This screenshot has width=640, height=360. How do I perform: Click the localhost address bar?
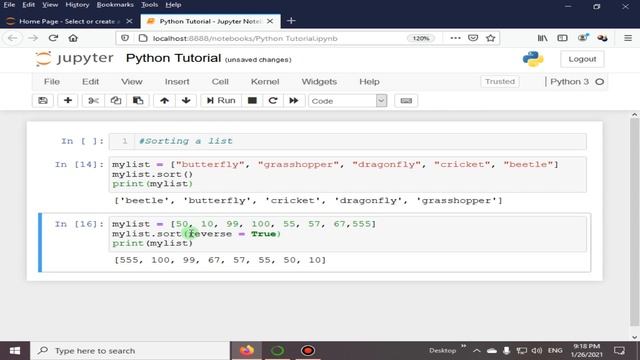pos(245,38)
